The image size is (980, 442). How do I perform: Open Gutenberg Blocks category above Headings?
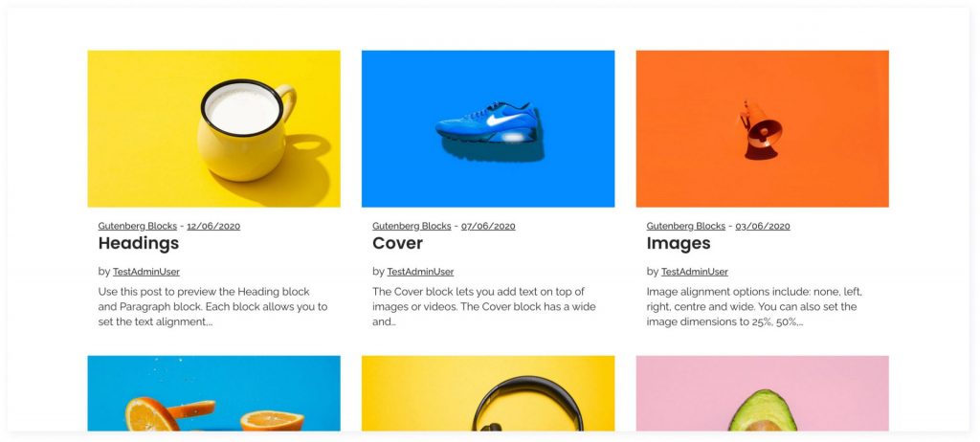coord(138,226)
